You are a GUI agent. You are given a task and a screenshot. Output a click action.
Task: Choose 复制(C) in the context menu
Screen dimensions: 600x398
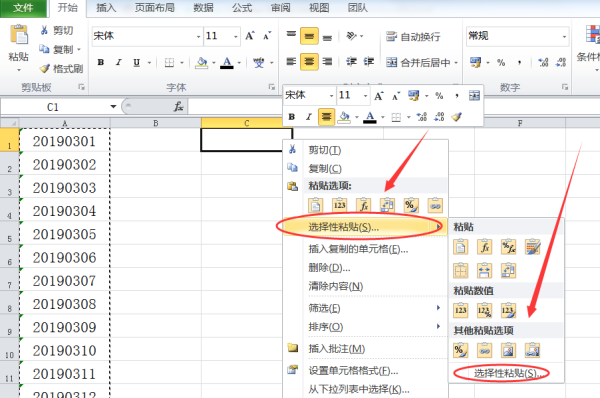click(365, 168)
